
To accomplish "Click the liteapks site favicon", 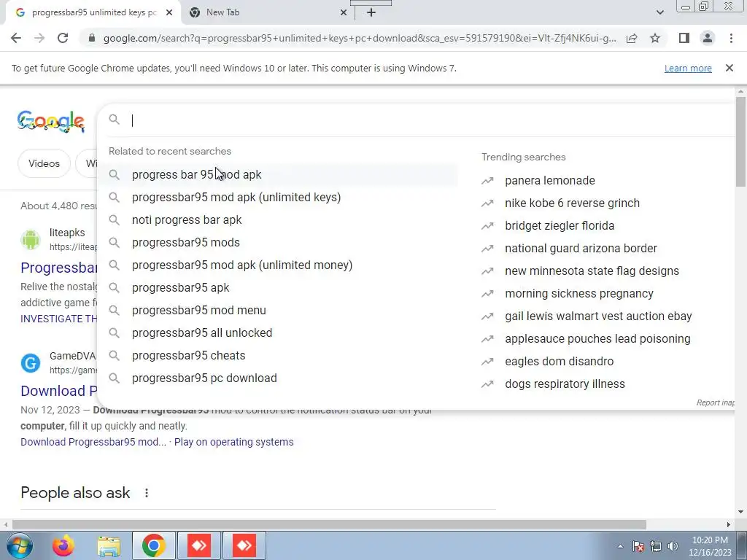I will point(31,239).
